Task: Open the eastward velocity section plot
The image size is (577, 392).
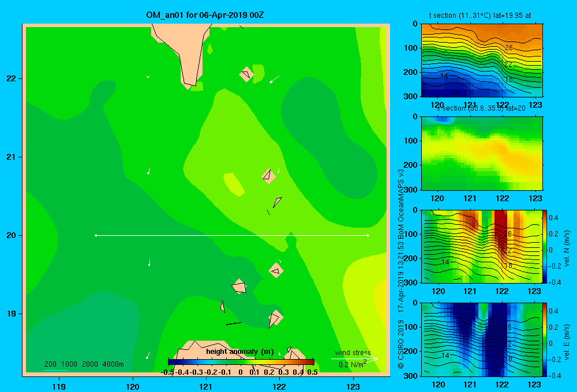Action: 481,340
